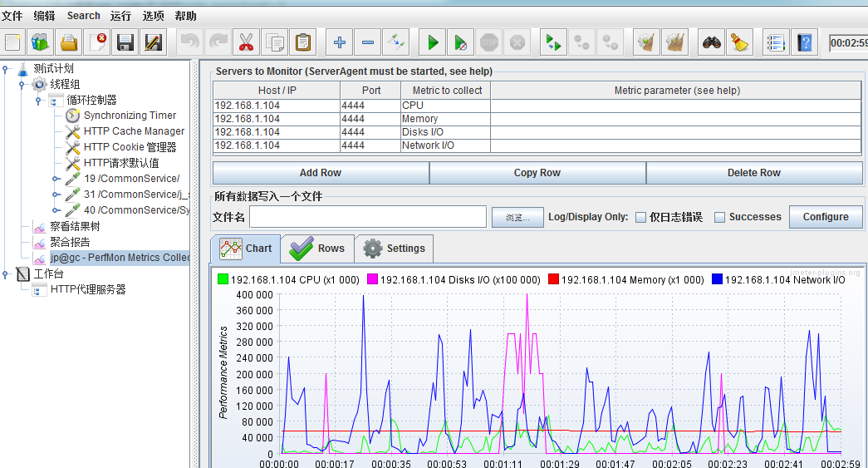This screenshot has height=468, width=868.
Task: Click the Clear all results icon
Action: (x=674, y=42)
